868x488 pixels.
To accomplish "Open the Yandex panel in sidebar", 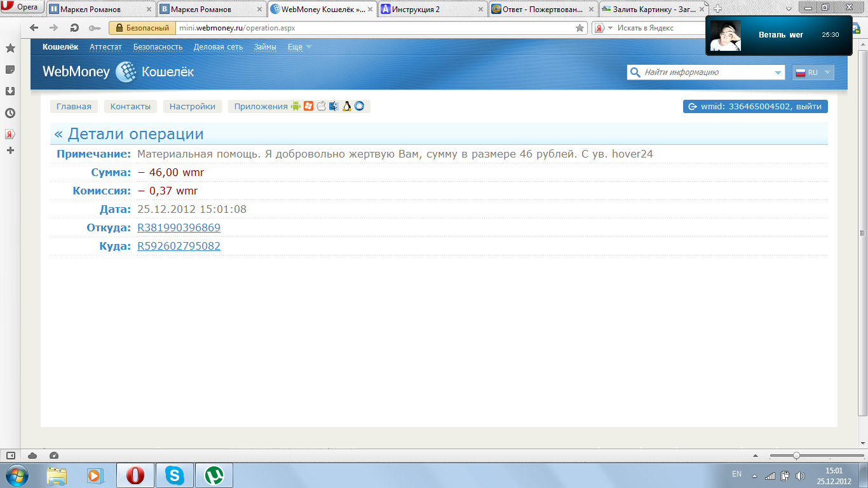I will coord(10,134).
